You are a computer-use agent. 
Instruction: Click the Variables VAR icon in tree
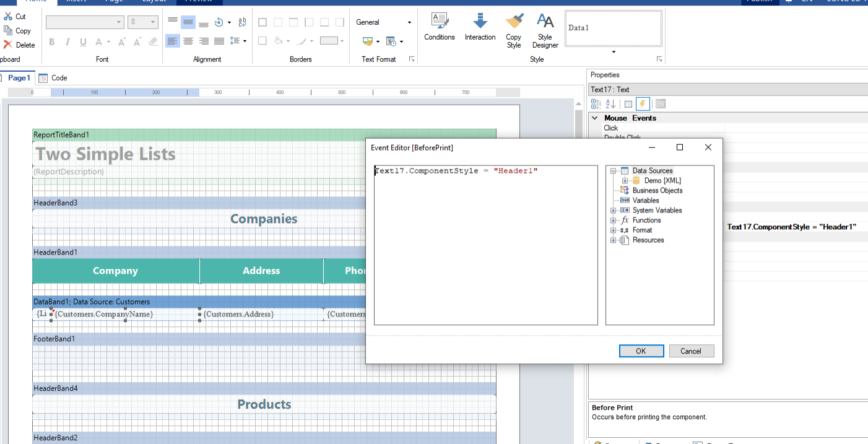(625, 200)
